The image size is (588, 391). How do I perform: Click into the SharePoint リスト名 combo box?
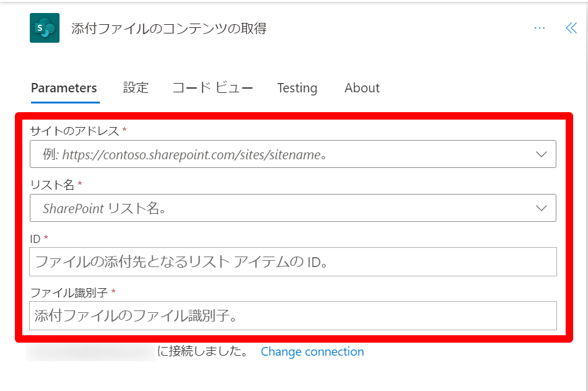[x=279, y=208]
